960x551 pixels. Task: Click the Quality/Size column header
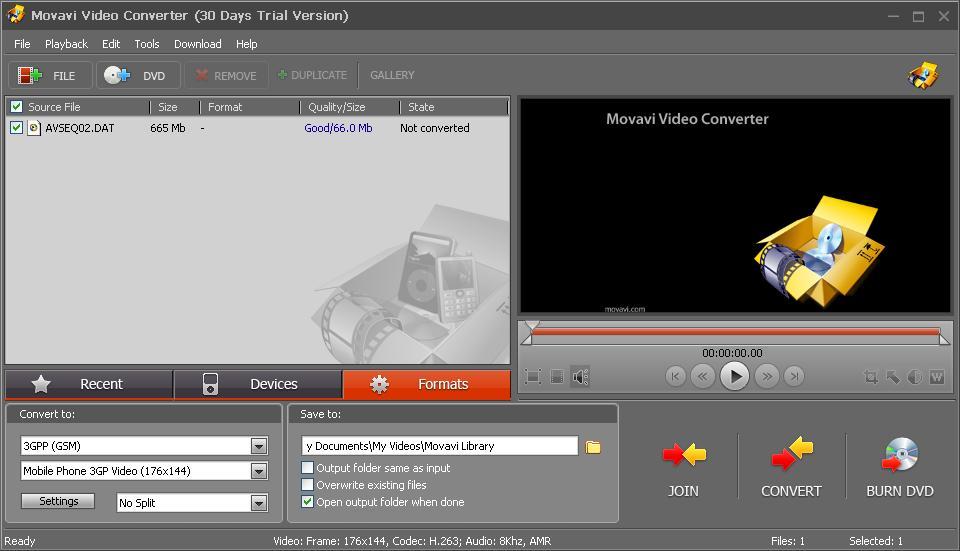(x=350, y=107)
